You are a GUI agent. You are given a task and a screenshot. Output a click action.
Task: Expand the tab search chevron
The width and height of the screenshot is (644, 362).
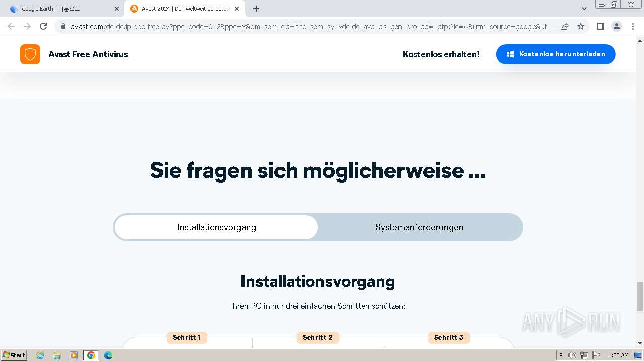(584, 9)
